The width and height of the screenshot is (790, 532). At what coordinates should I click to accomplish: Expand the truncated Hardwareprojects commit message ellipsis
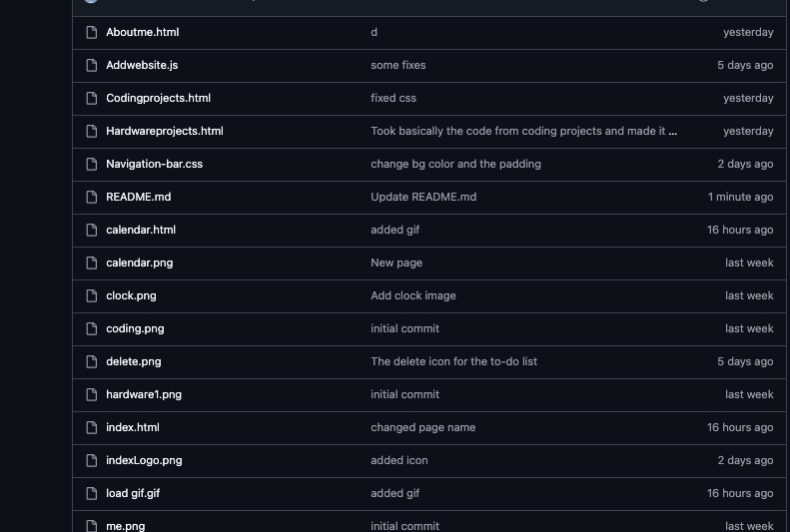pos(673,131)
